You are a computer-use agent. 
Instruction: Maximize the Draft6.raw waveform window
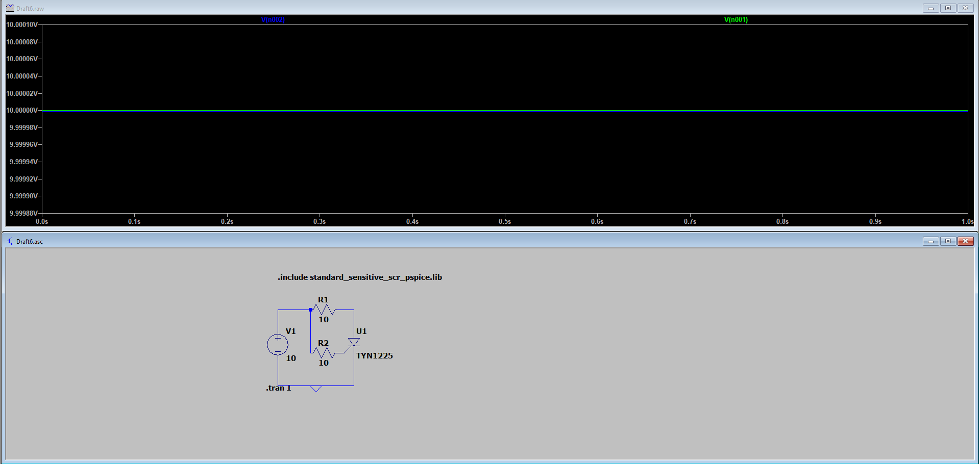[x=948, y=8]
